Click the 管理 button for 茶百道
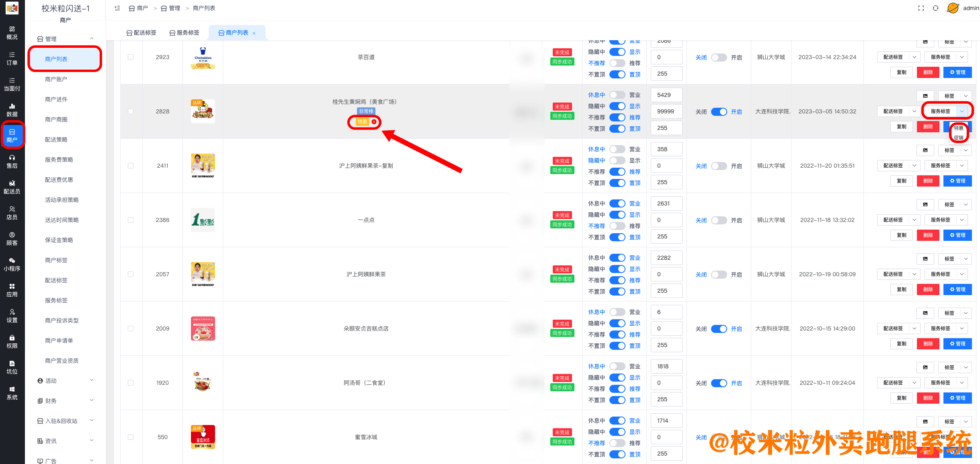The height and width of the screenshot is (464, 980). 957,72
